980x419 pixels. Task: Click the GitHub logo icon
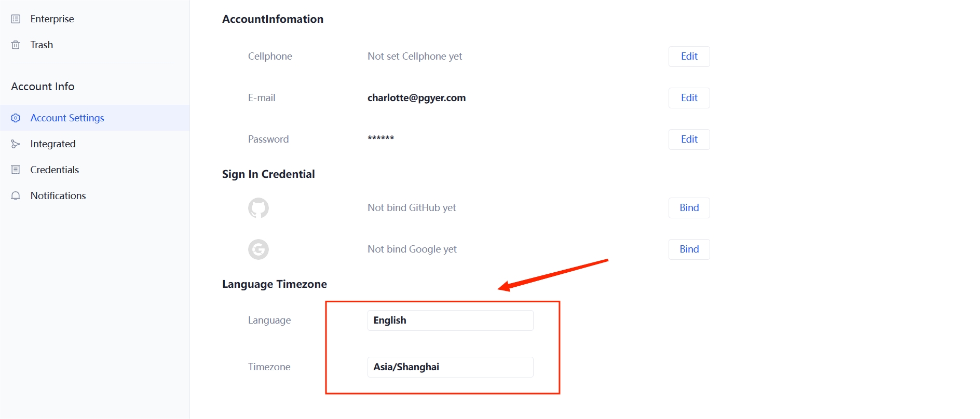click(x=258, y=208)
